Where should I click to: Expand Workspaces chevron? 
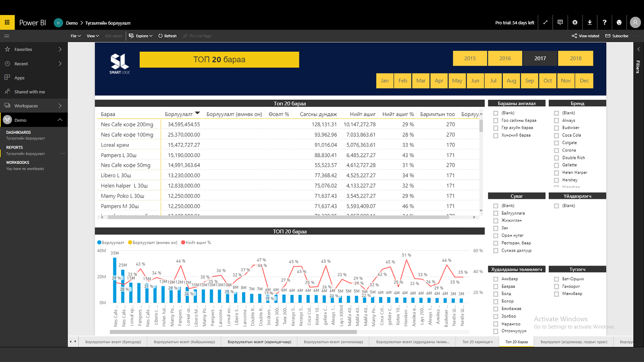[60, 106]
